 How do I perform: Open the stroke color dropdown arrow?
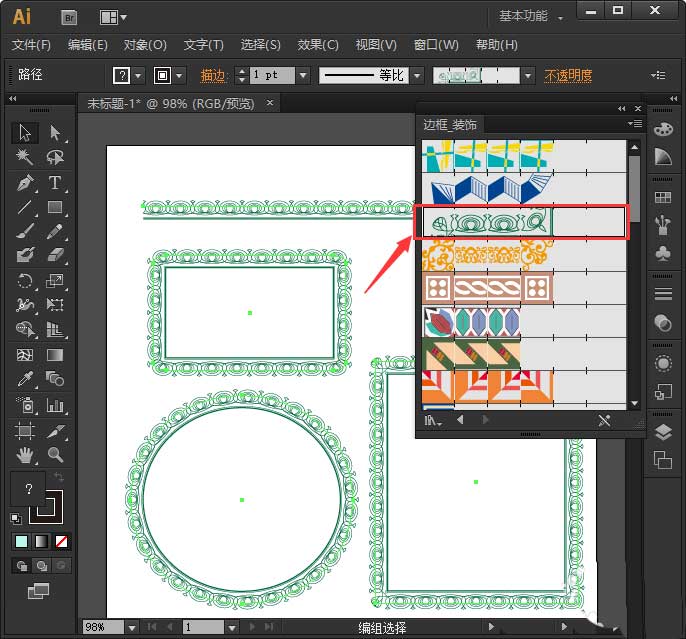[179, 76]
